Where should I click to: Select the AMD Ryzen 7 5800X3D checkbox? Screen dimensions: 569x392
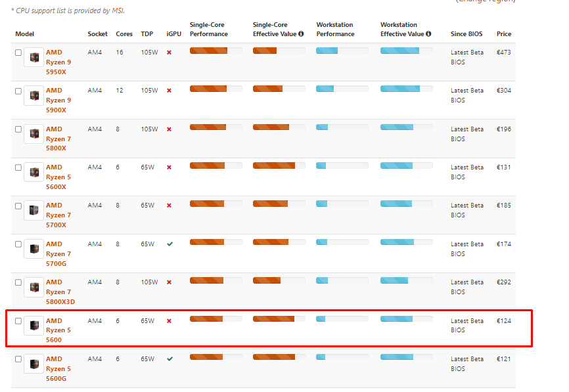[x=18, y=282]
